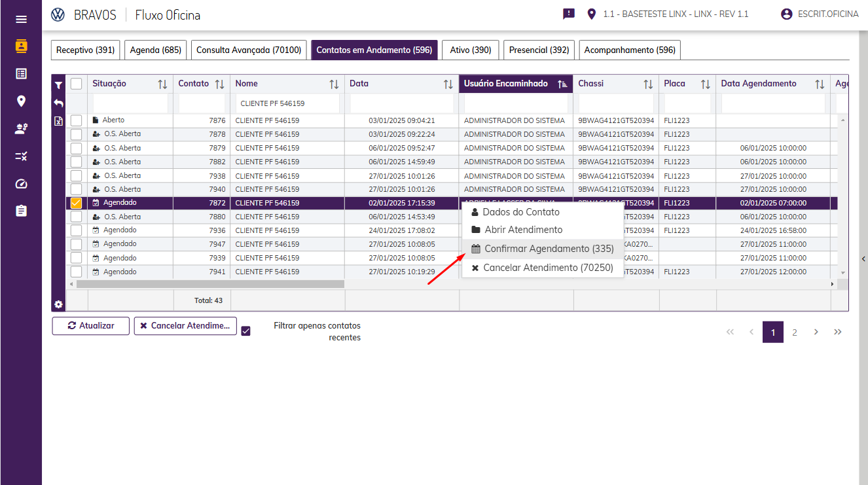Check the row for contact 7882
The height and width of the screenshot is (485, 868).
pyautogui.click(x=77, y=162)
